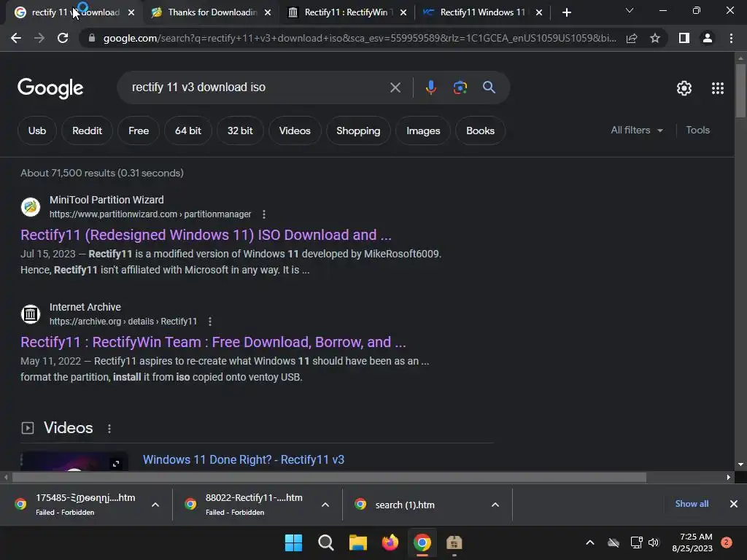This screenshot has height=560, width=747.
Task: Open notification center badge
Action: (727, 542)
